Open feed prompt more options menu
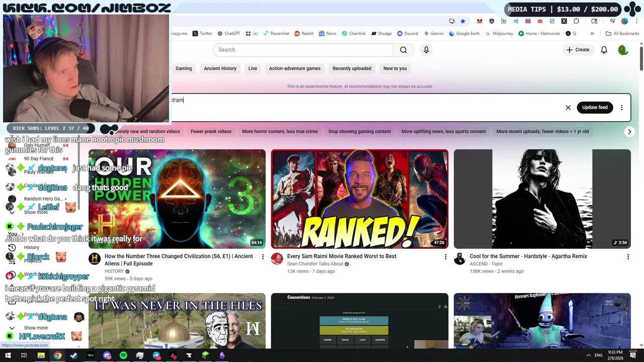This screenshot has height=362, width=644. coord(622,108)
